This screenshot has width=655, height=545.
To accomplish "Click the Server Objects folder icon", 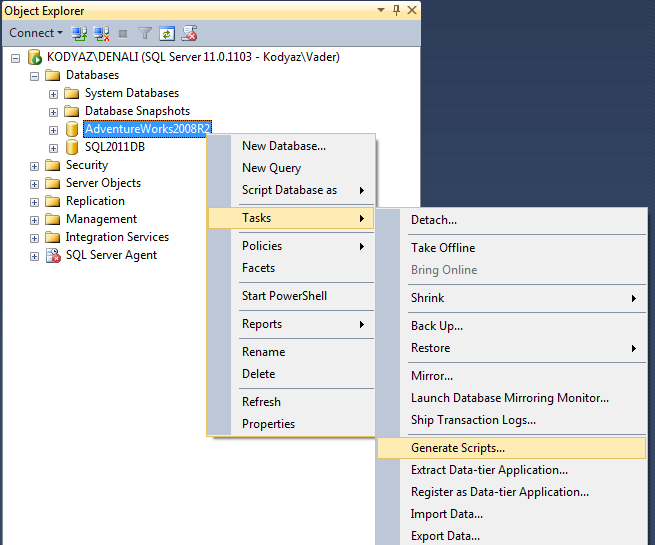I will tap(53, 183).
